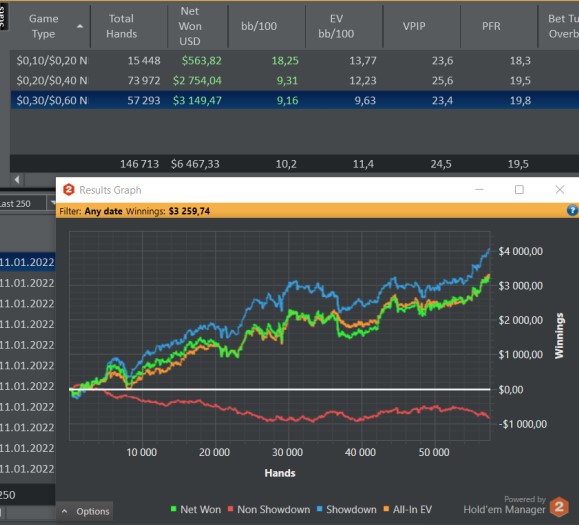The width and height of the screenshot is (579, 525).
Task: Click the Results Graph window logo icon
Action: click(x=69, y=190)
